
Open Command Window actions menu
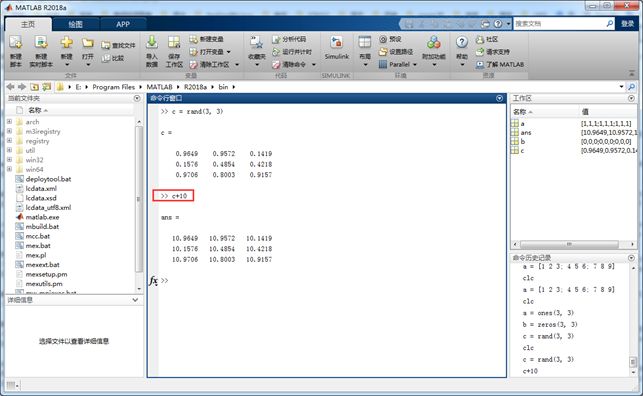pyautogui.click(x=499, y=98)
